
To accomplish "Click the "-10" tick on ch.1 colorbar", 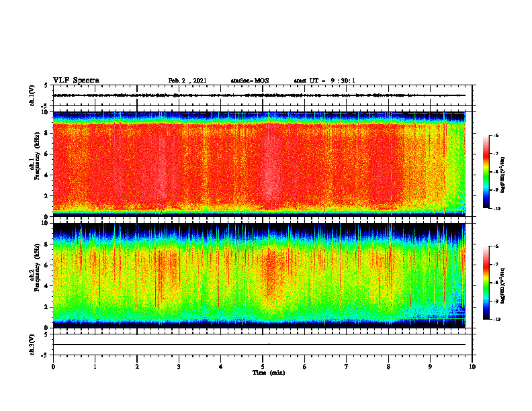I will (496, 209).
